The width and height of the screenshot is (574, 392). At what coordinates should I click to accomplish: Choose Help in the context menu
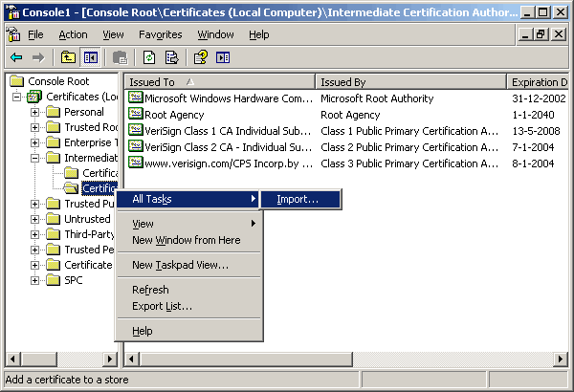tap(188, 331)
